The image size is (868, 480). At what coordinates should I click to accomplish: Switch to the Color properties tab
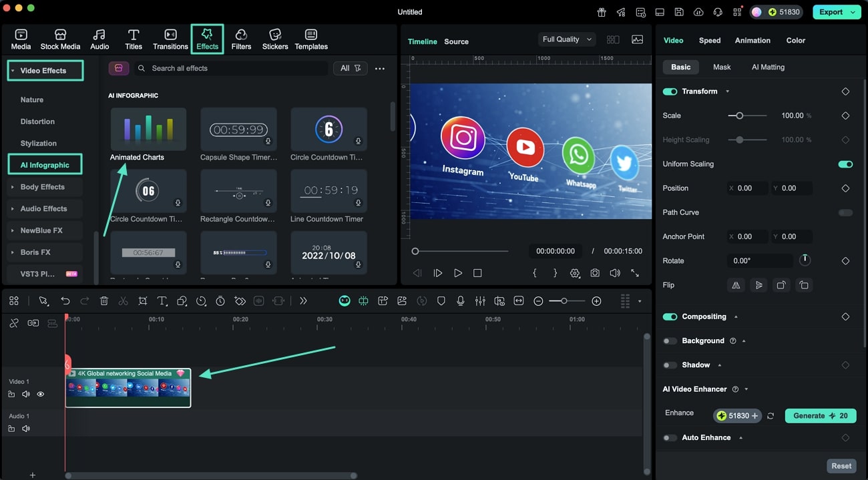(795, 40)
